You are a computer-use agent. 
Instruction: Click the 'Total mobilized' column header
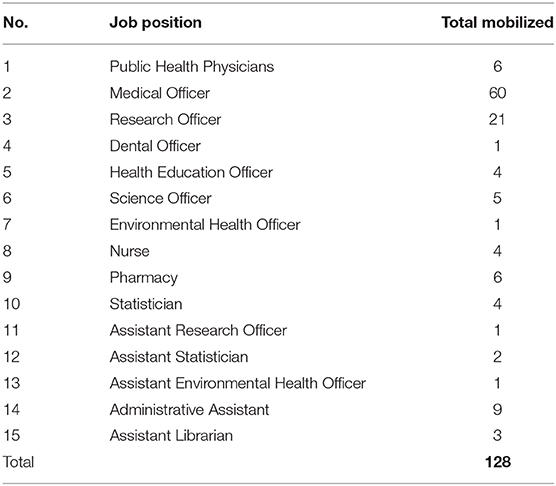497,22
